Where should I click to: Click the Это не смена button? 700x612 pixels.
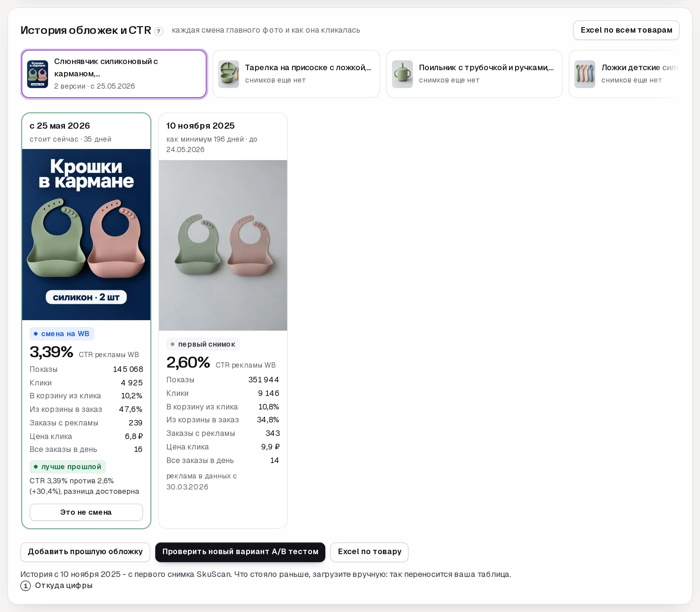[x=86, y=512]
